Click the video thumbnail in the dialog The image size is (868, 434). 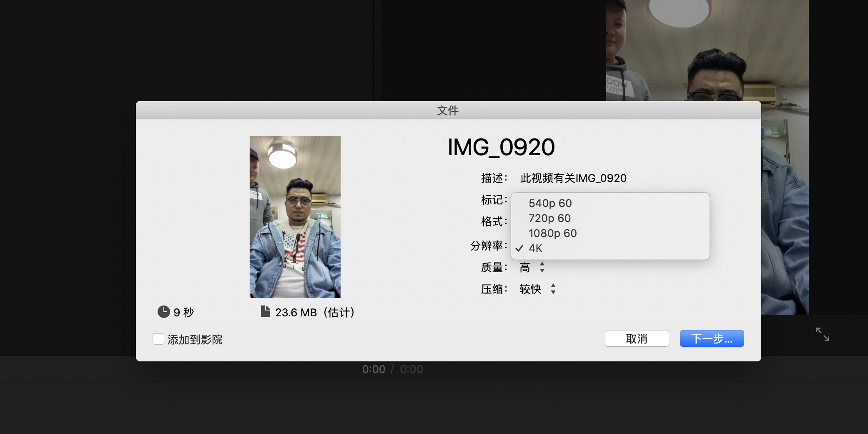coord(295,217)
